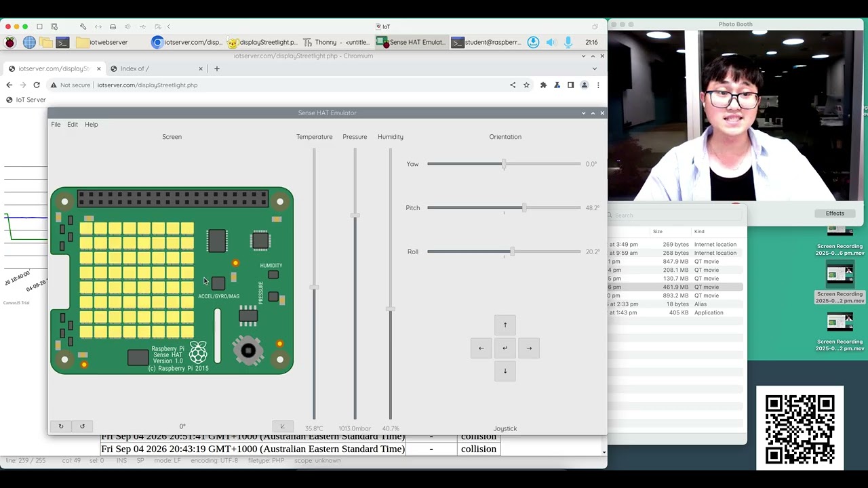Open the Help menu in Sense HAT Emulator
The height and width of the screenshot is (488, 868).
click(91, 125)
